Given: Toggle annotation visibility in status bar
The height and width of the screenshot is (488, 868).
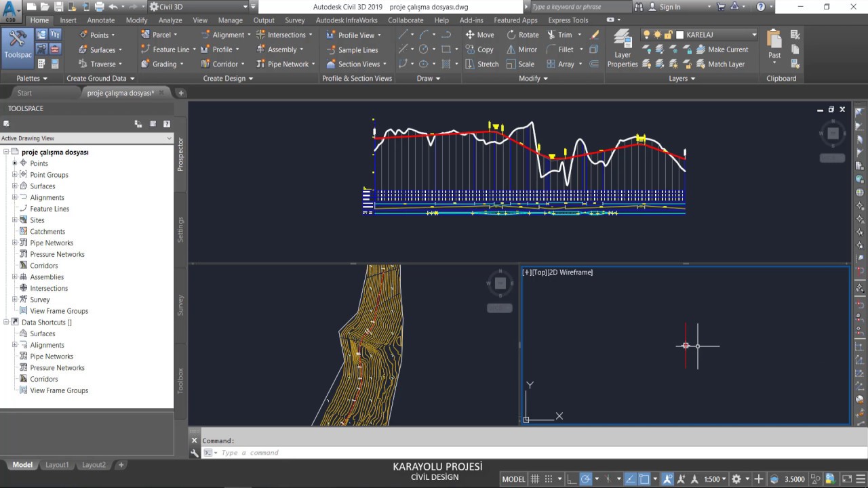Looking at the screenshot, I should coord(668,479).
